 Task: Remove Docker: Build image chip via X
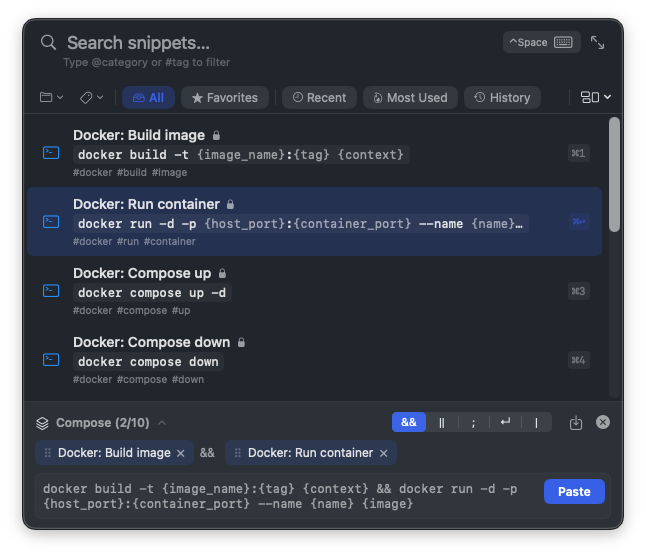180,453
